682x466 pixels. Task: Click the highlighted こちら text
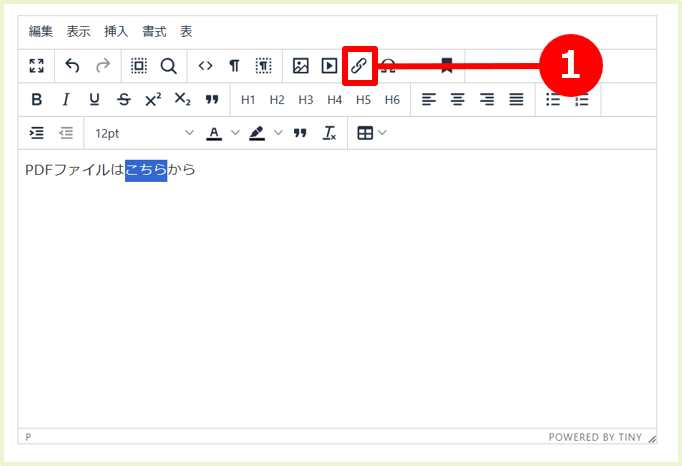point(146,170)
